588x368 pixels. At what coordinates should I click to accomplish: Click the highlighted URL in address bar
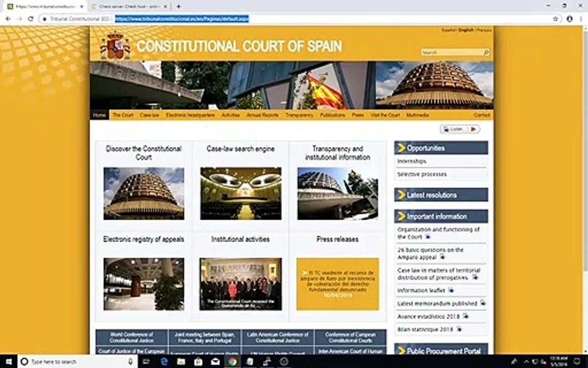[x=182, y=19]
